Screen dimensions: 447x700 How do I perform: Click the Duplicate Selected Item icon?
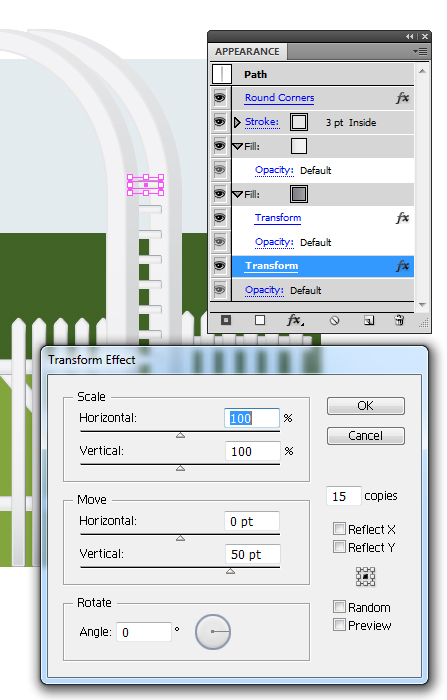coord(369,320)
